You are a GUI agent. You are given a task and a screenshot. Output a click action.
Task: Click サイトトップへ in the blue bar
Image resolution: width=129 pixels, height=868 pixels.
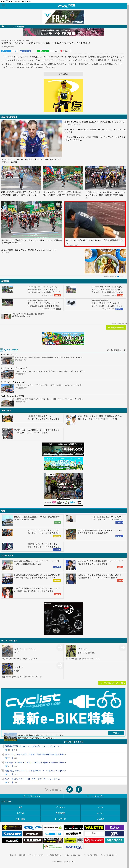[x=32, y=796]
